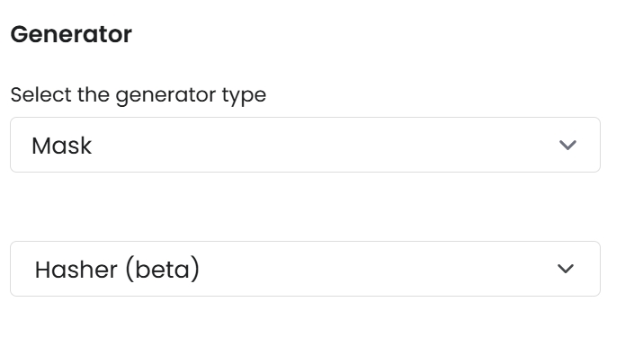Click the empty middle area of the Mask dropdown
Screen dimensions: 634x364
(x=324, y=145)
